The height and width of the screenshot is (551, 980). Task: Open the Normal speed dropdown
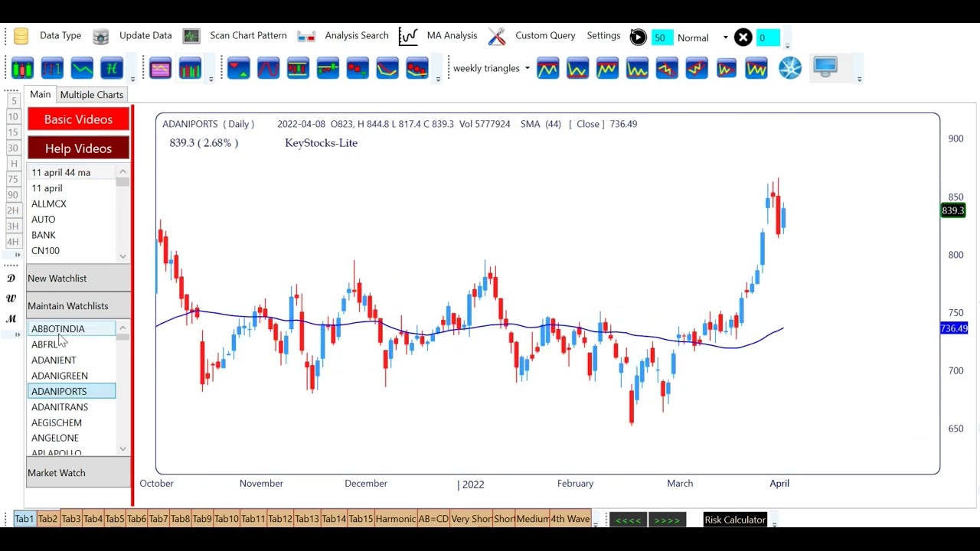[x=725, y=37]
